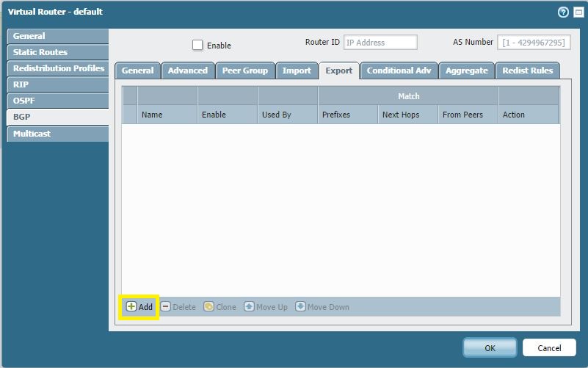Click the From Peers column header
The width and height of the screenshot is (588, 368).
tap(468, 115)
